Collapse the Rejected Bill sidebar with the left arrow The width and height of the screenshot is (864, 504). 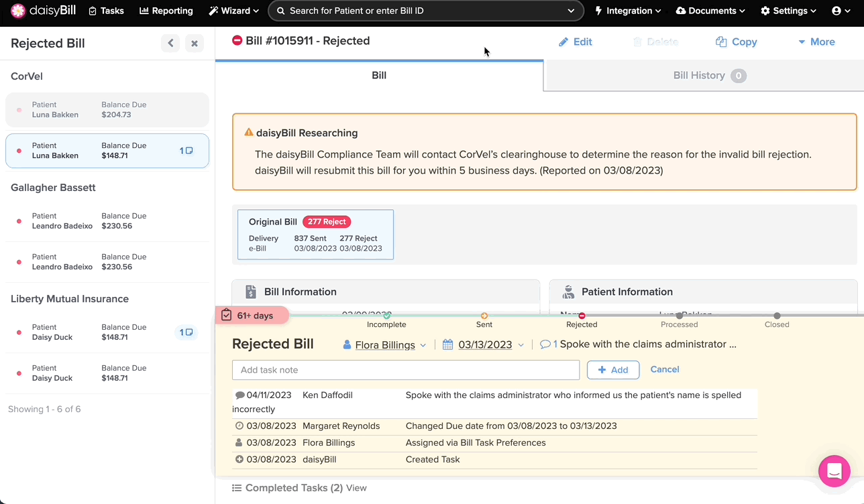170,44
